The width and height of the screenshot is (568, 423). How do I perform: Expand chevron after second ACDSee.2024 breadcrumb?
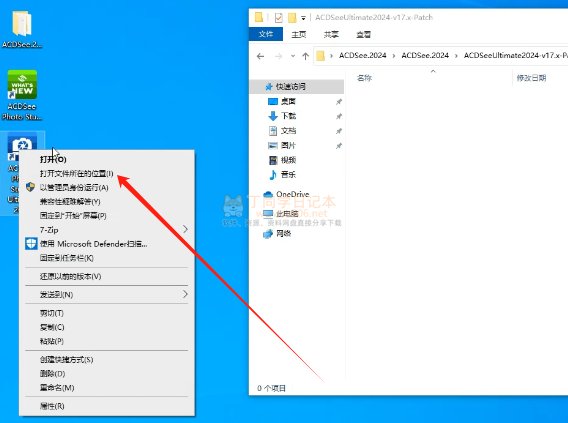(456, 56)
